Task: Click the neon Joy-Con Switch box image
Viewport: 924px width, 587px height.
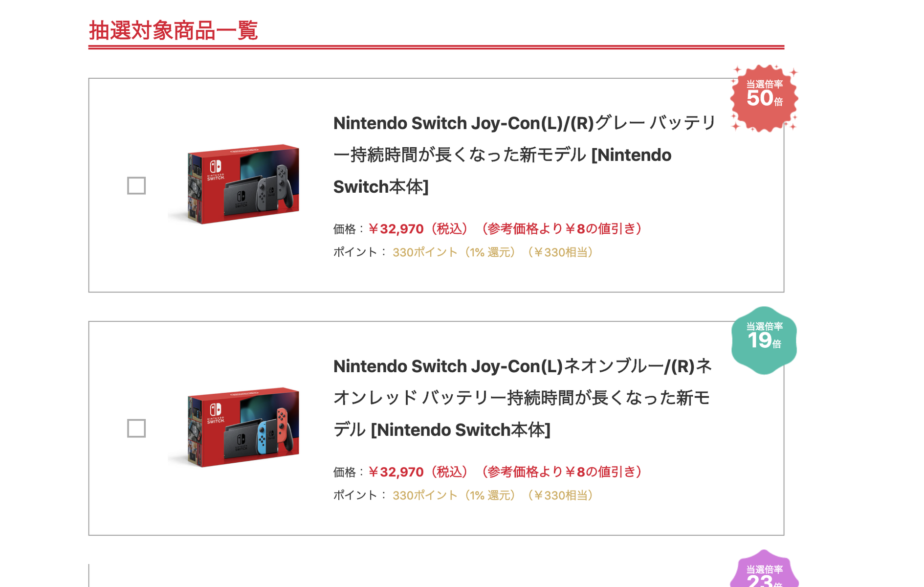Action: (234, 427)
